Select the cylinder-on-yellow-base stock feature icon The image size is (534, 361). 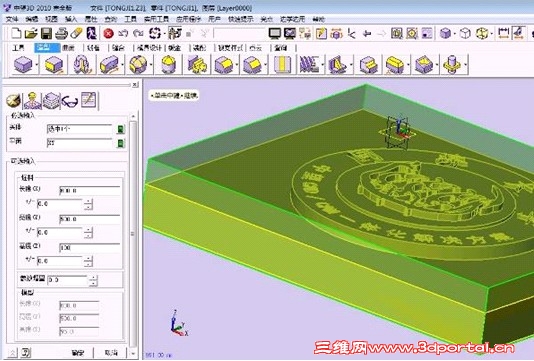[x=452, y=65]
